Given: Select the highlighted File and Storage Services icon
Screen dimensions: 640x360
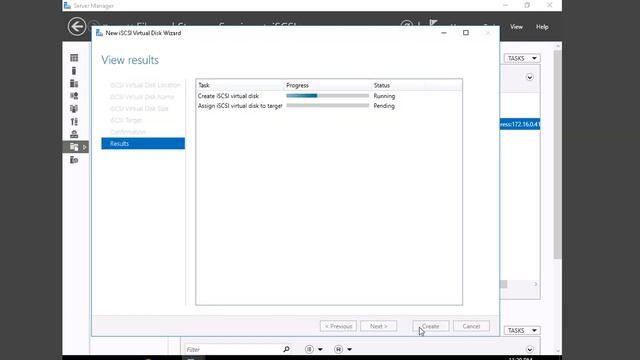Looking at the screenshot, I should coord(74,147).
